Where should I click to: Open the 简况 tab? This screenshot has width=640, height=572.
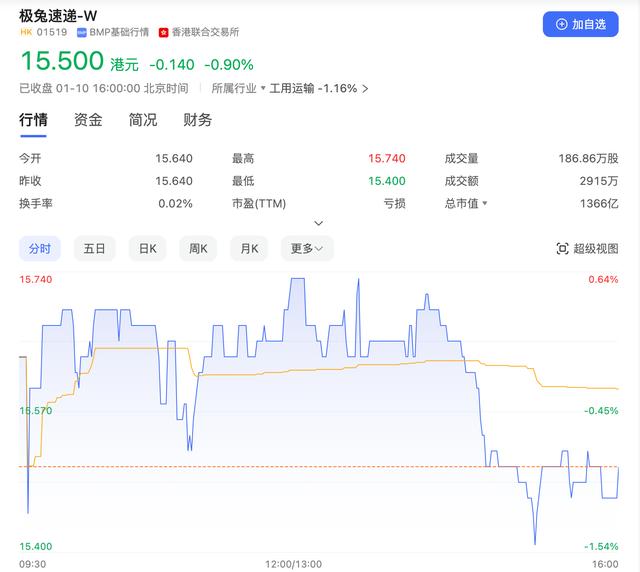(x=143, y=120)
